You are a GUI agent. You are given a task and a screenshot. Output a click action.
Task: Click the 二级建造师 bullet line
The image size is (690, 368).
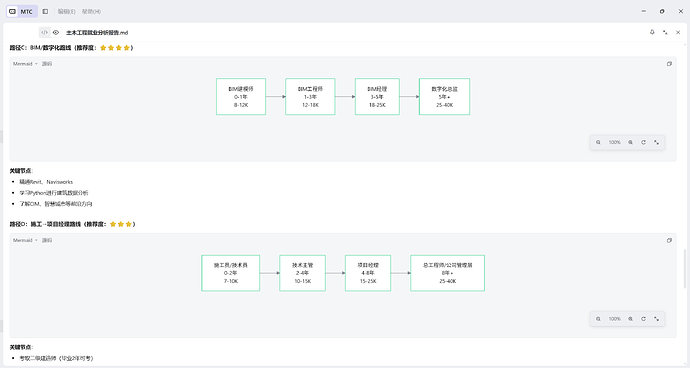coord(56,358)
